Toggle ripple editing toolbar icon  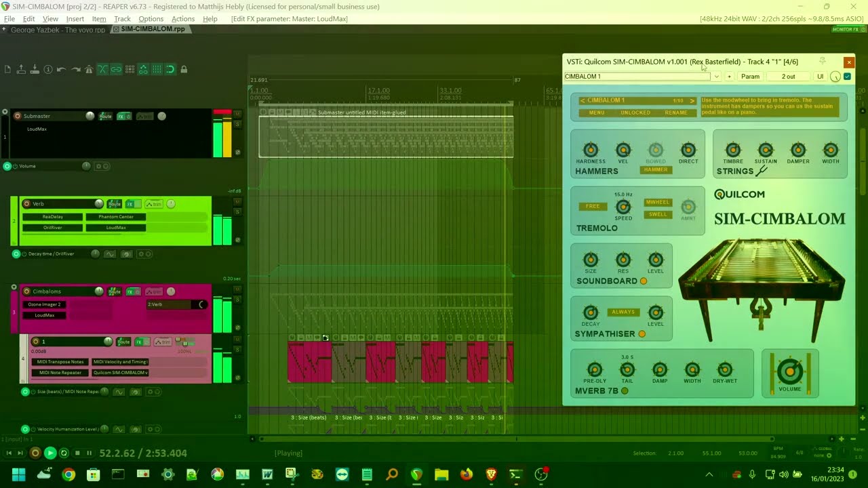(130, 69)
